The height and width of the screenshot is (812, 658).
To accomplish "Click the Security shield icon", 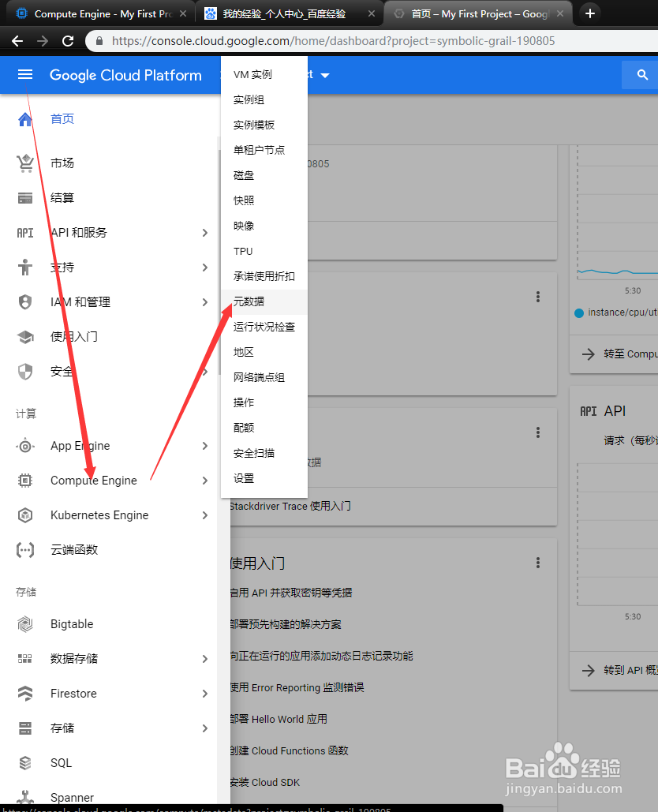I will click(x=24, y=372).
